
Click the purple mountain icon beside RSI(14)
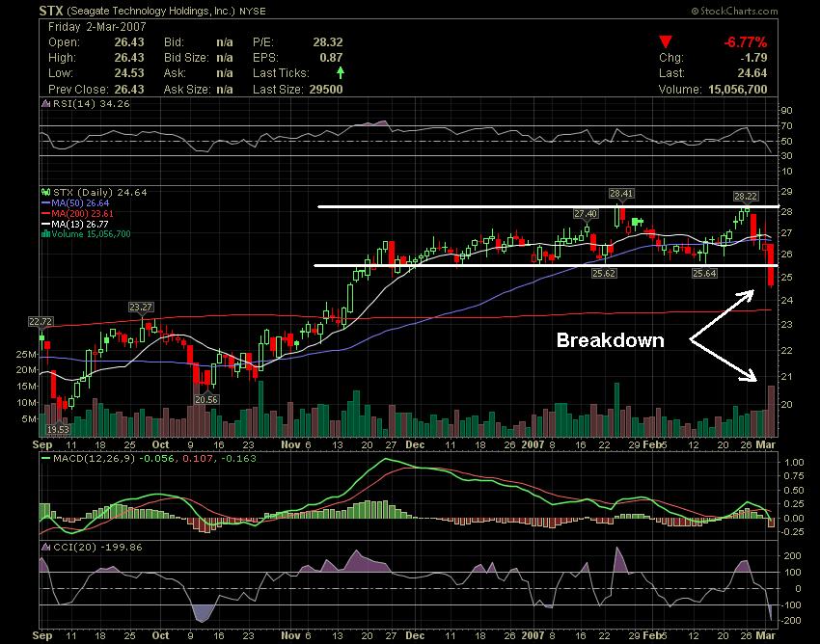(46, 104)
